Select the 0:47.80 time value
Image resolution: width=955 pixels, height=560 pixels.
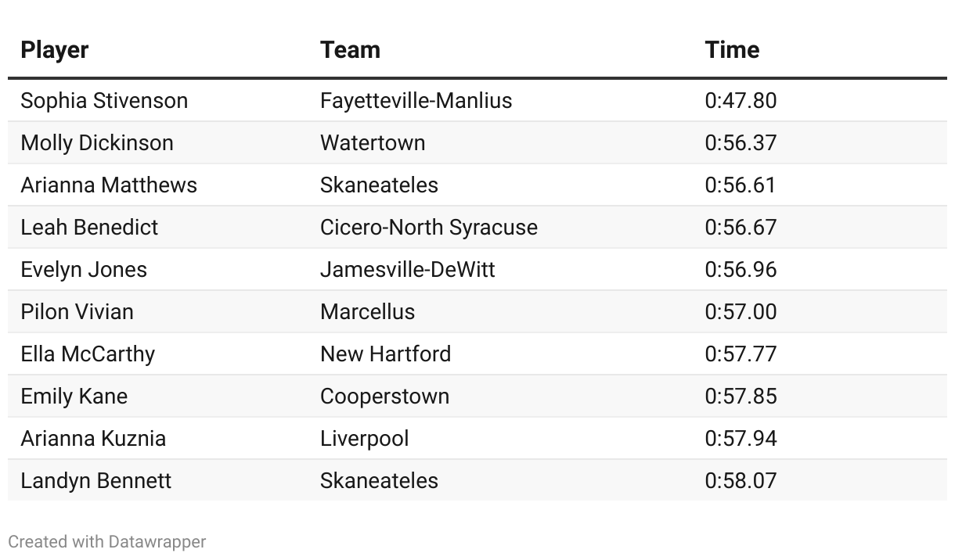pos(741,101)
